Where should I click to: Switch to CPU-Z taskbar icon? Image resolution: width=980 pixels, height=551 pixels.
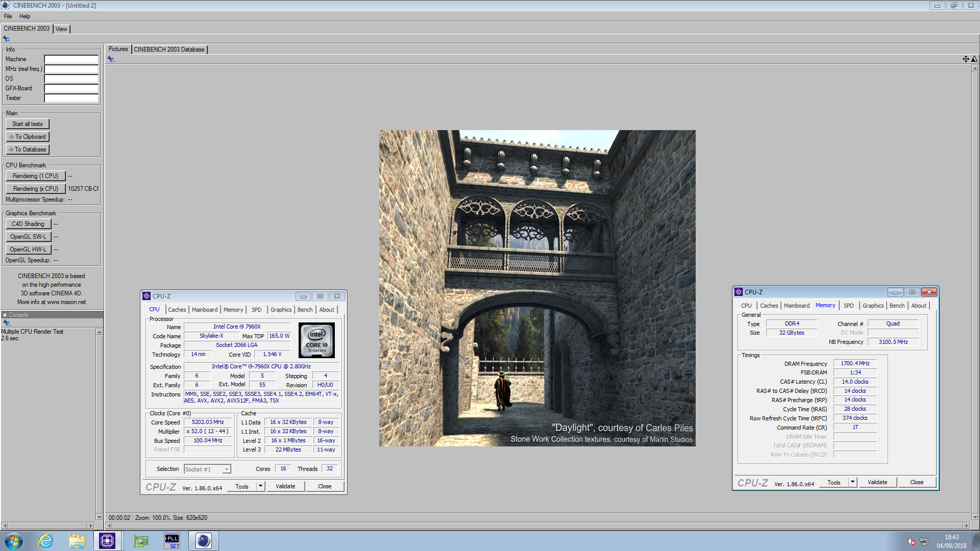(x=107, y=541)
